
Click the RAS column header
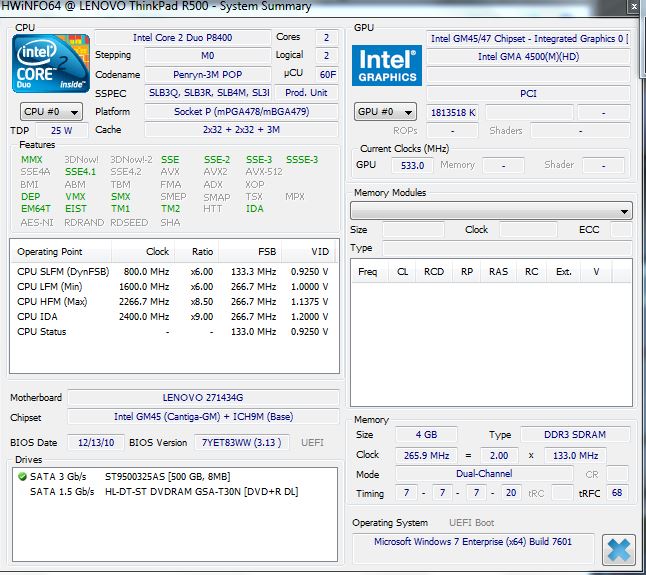[x=498, y=272]
